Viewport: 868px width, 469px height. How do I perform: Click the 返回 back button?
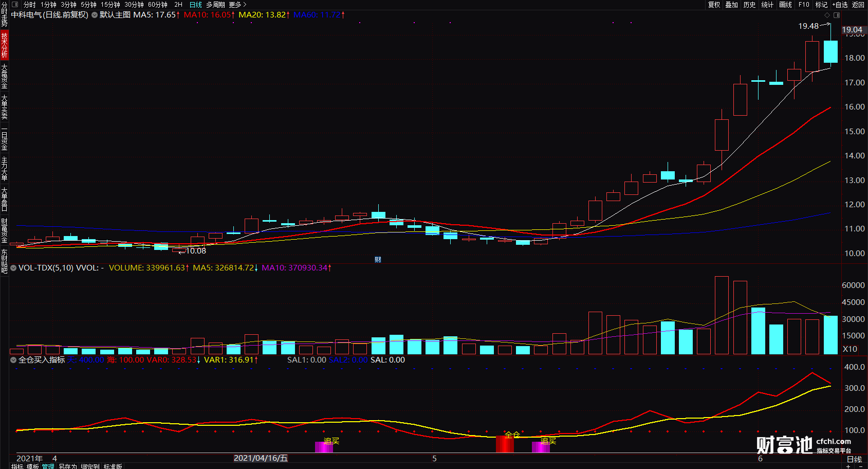click(x=858, y=5)
